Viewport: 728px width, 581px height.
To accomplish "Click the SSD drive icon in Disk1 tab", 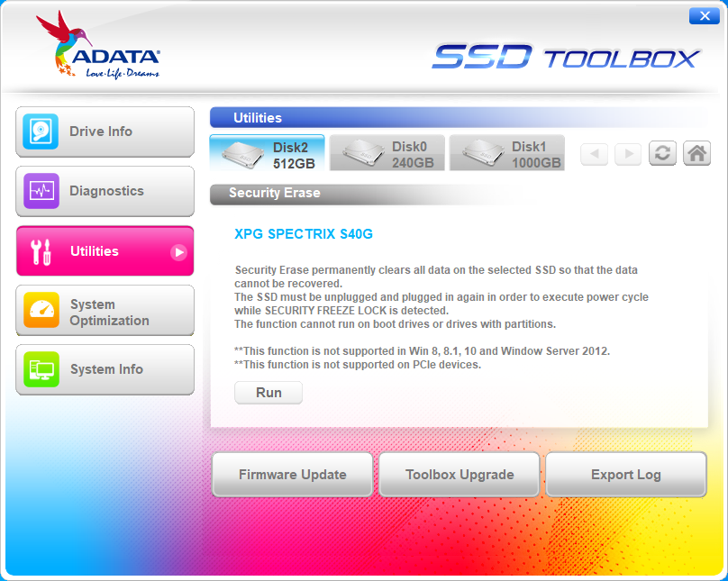I will tap(483, 154).
